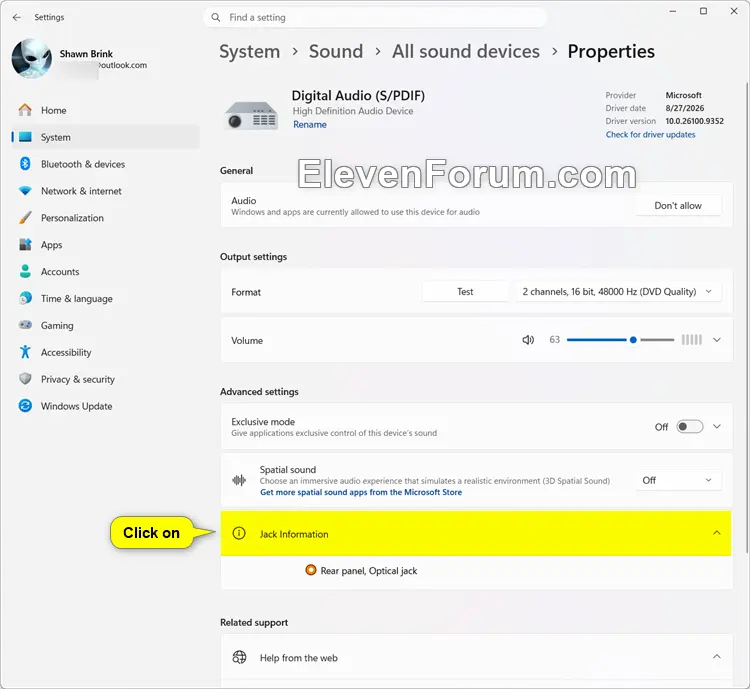Click in the Find a setting field

coord(375,18)
